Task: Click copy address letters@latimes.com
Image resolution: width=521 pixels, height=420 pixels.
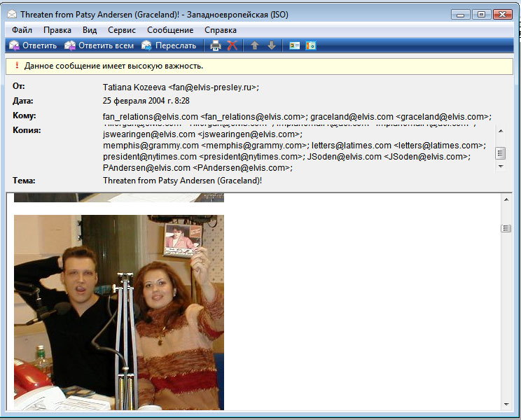Action: [x=398, y=146]
